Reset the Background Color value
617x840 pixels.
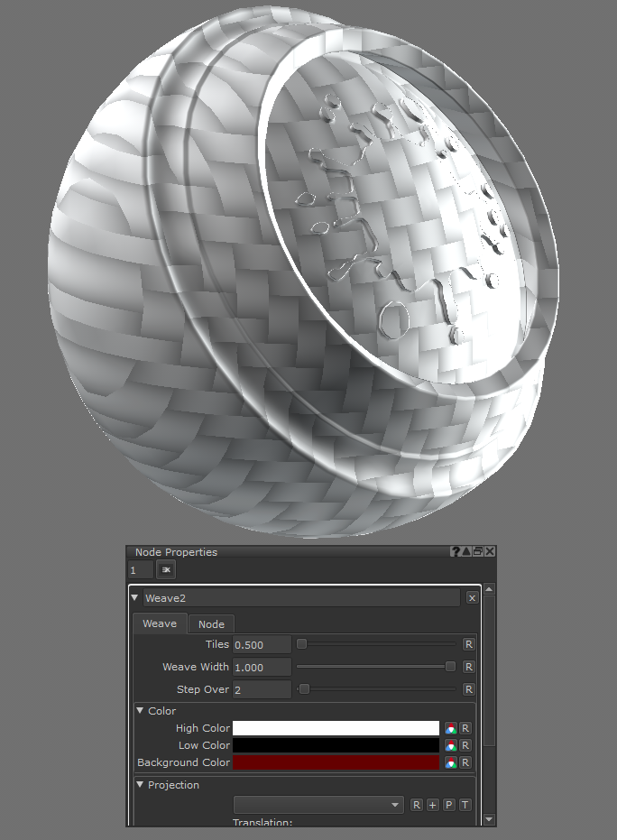[x=465, y=762]
